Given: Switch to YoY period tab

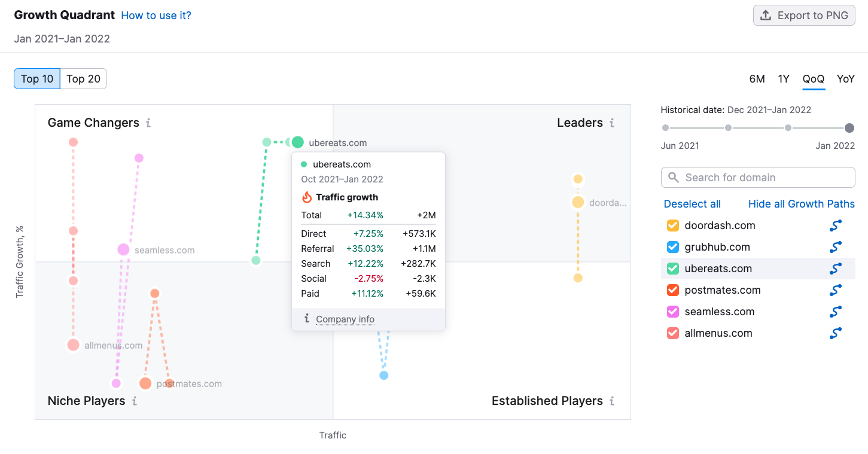Looking at the screenshot, I should [846, 79].
